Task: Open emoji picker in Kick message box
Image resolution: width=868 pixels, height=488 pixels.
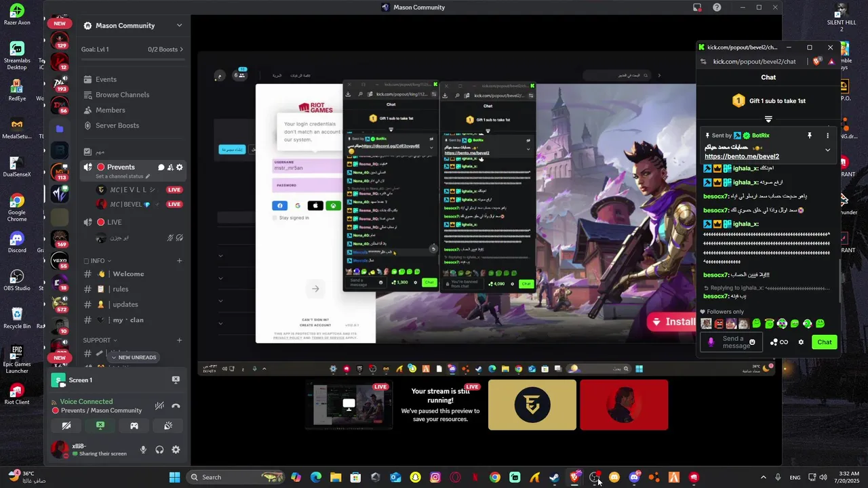Action: pos(752,342)
